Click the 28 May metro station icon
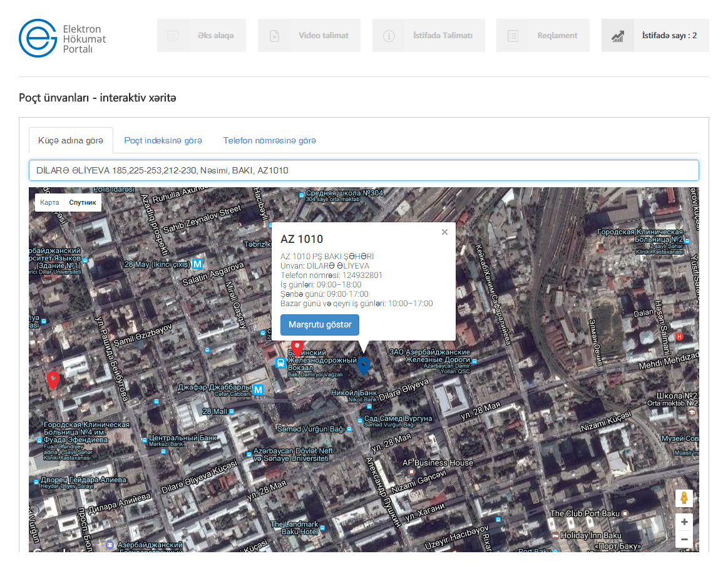728x571 pixels. 198,264
